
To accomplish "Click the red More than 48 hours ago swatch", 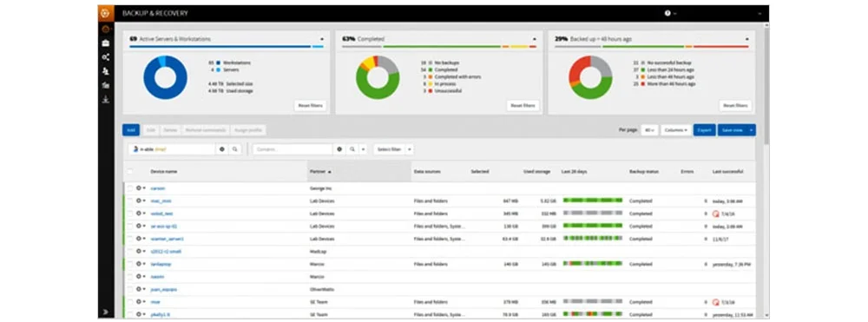I will pos(642,84).
